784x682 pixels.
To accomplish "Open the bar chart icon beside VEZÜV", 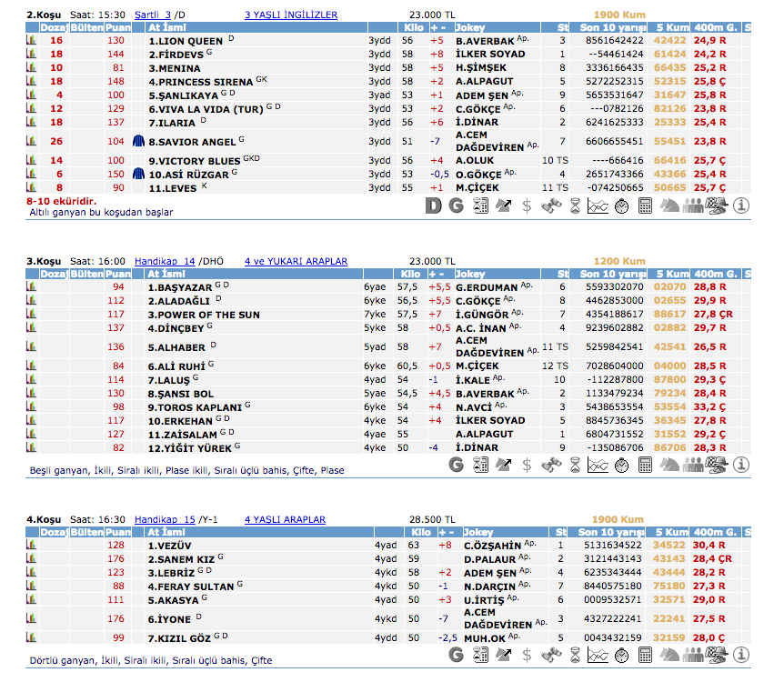I will tap(32, 545).
